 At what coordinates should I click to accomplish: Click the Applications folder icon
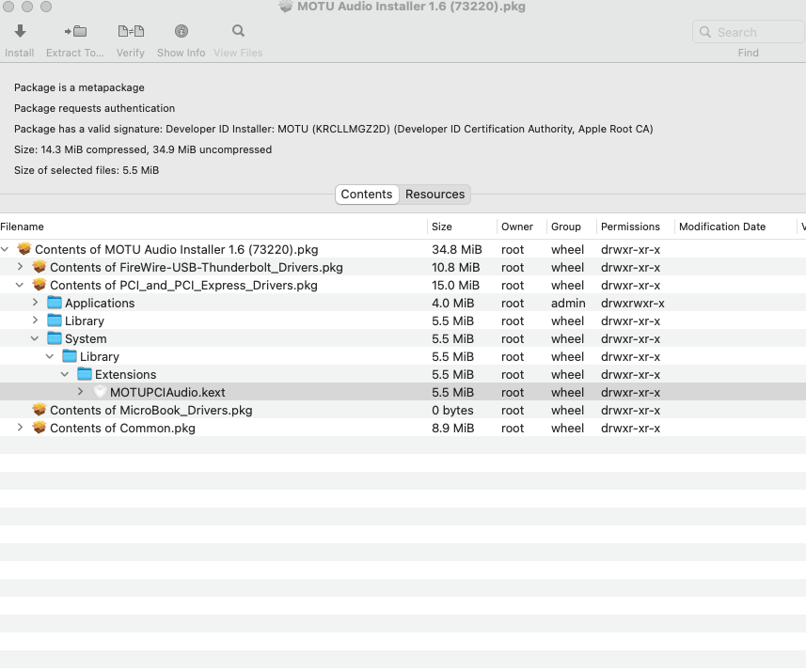[55, 304]
